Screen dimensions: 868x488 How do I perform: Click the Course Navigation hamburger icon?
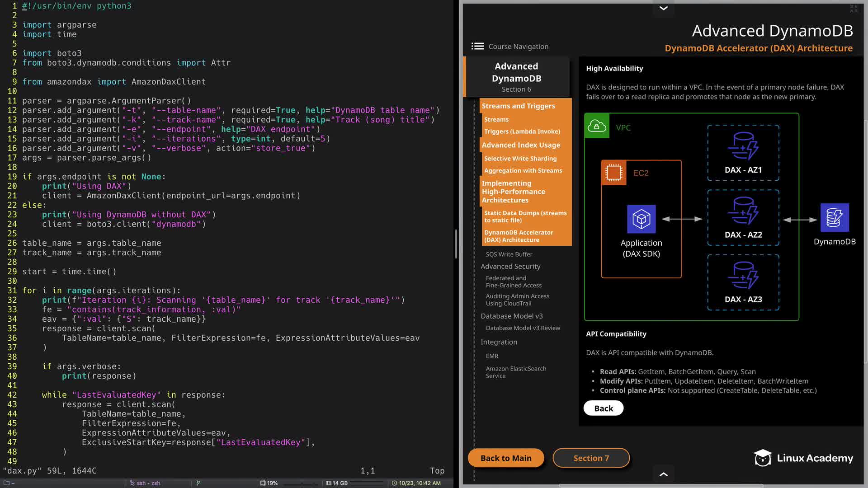pos(477,46)
